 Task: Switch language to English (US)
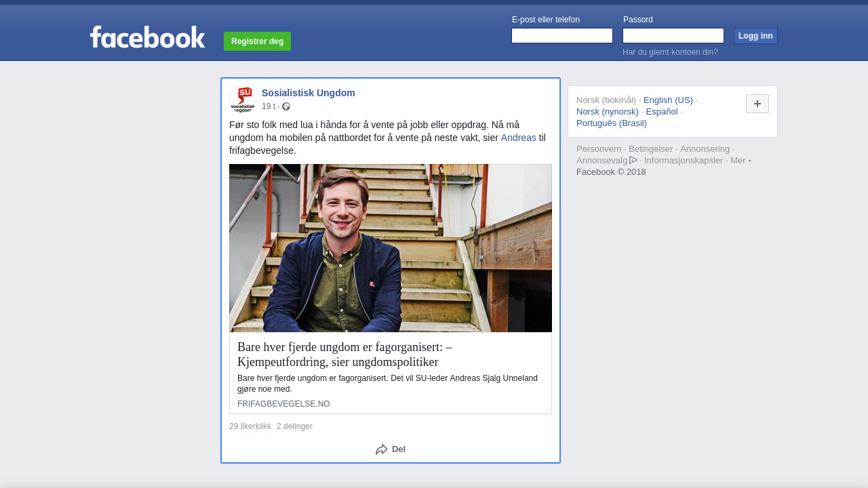(668, 100)
